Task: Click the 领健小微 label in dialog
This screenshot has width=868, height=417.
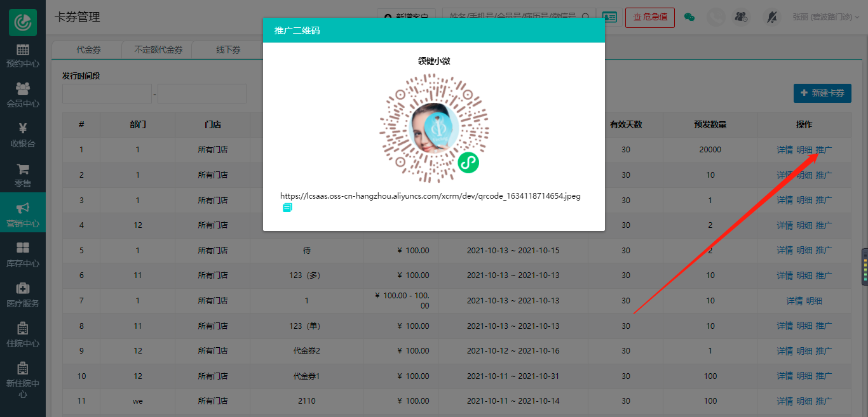Action: [x=434, y=61]
